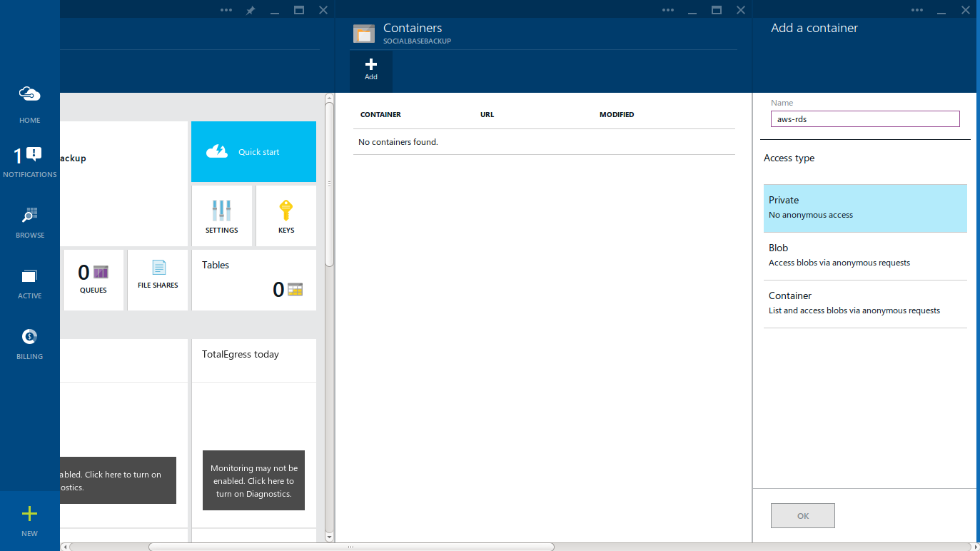Screen dimensions: 980x551
Task: Pin the storage account blade
Action: tap(251, 10)
